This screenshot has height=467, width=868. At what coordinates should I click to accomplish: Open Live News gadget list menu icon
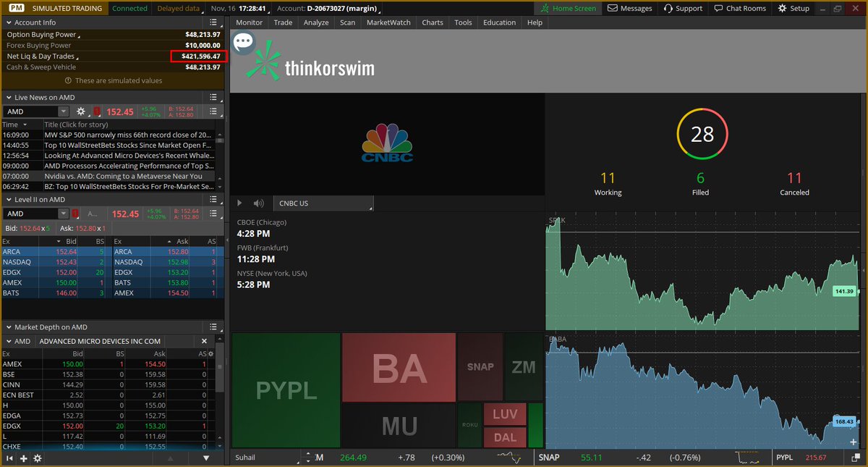click(213, 97)
